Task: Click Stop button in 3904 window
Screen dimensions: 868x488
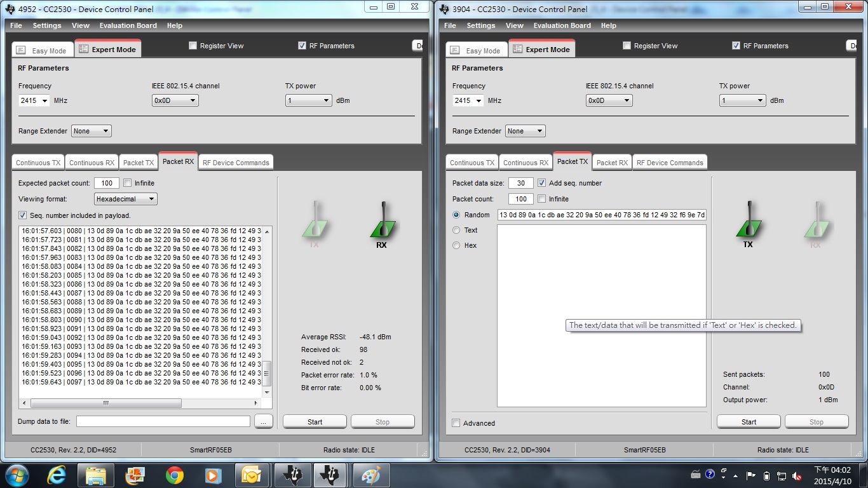Action: 817,422
